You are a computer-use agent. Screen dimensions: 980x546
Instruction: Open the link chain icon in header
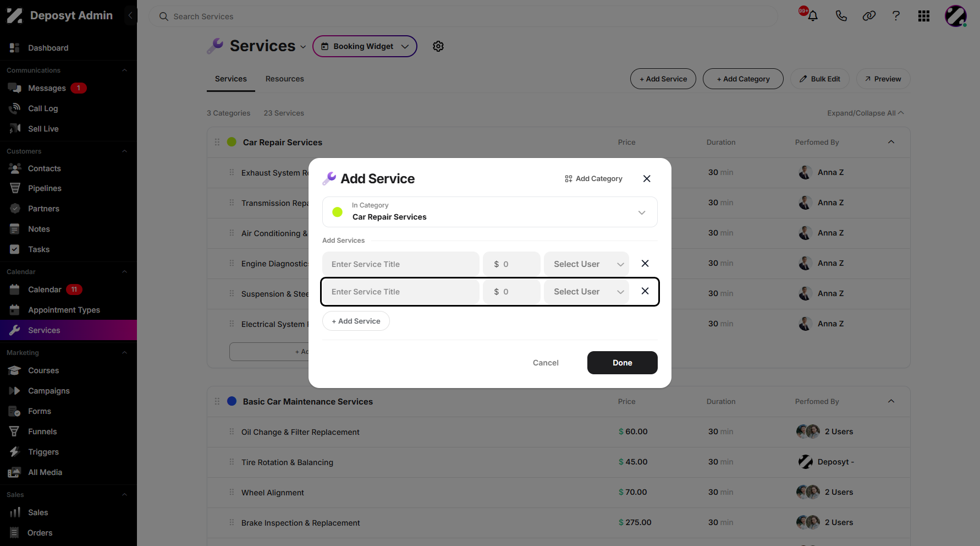pyautogui.click(x=869, y=16)
